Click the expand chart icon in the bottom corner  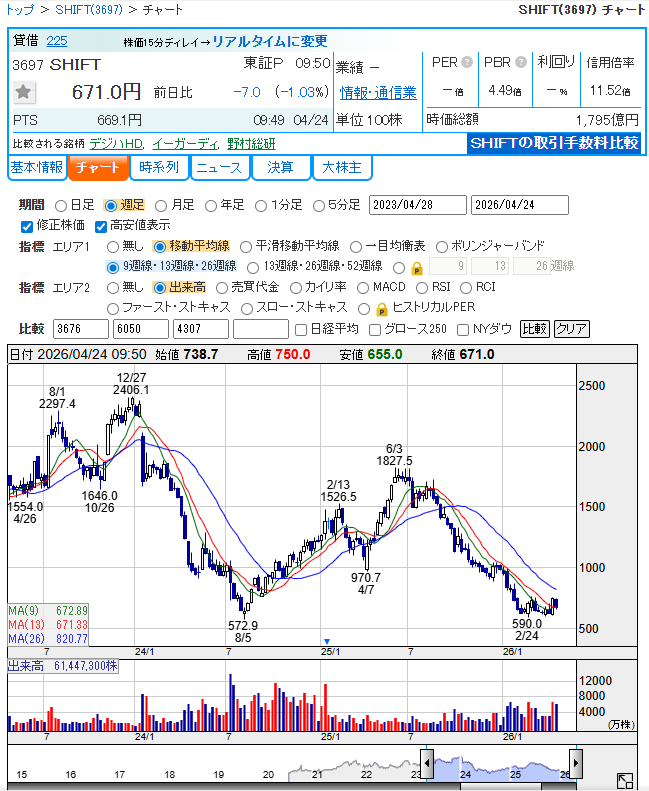625,781
